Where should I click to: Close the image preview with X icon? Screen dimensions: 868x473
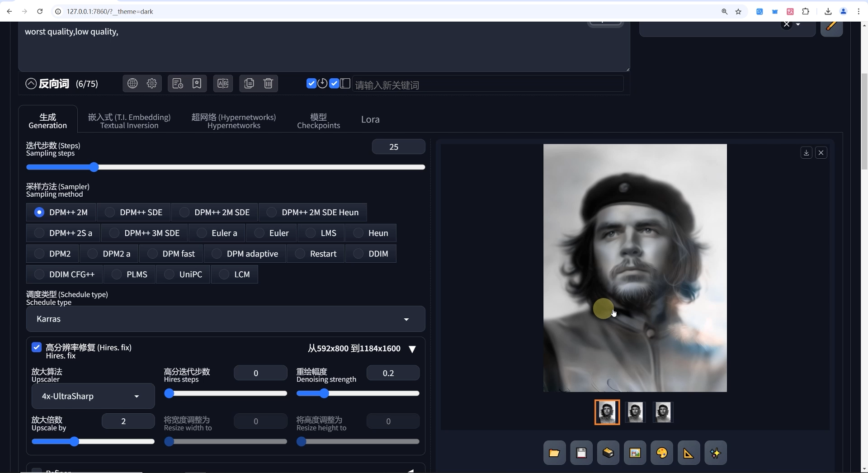(x=821, y=153)
